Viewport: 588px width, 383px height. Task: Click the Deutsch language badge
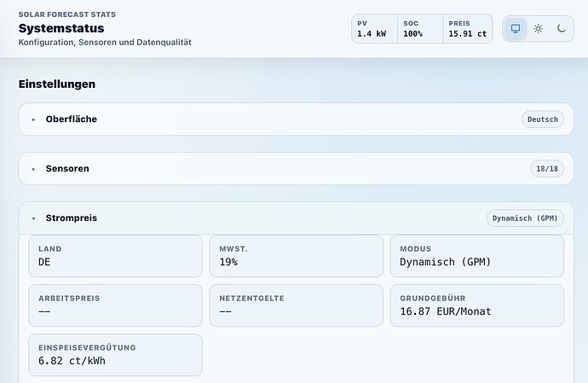pyautogui.click(x=543, y=119)
